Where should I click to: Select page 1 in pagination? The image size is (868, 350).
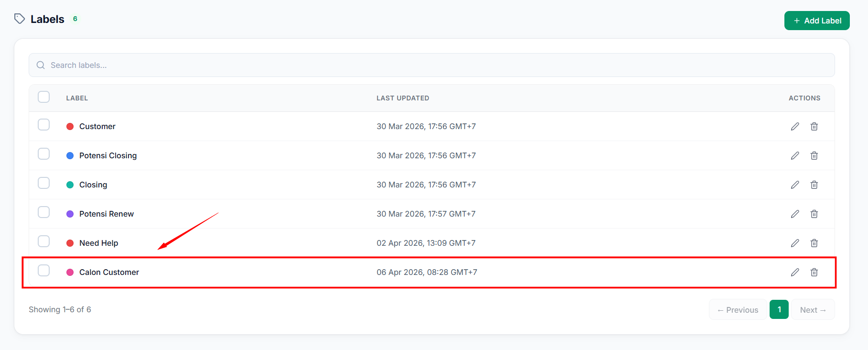[x=779, y=310]
